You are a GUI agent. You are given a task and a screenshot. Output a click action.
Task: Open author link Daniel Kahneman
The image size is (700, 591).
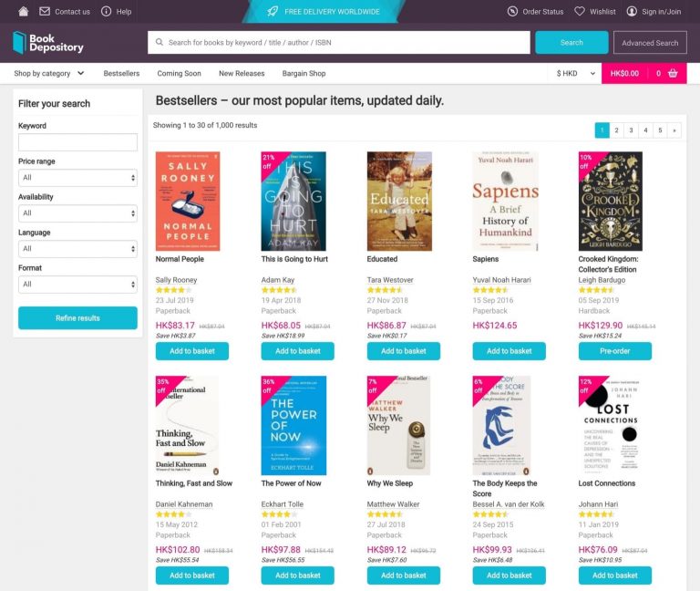coord(184,504)
